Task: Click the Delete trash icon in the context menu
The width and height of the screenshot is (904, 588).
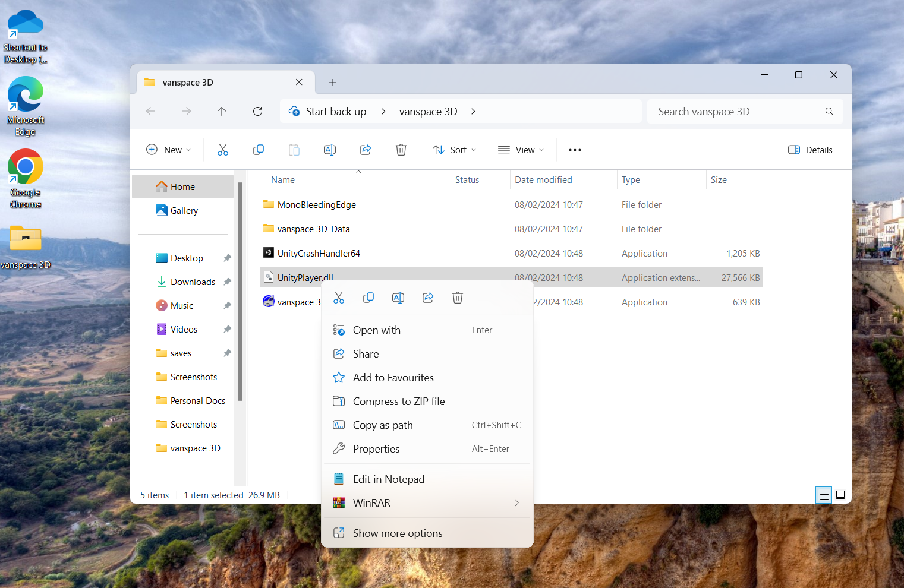Action: coord(458,298)
